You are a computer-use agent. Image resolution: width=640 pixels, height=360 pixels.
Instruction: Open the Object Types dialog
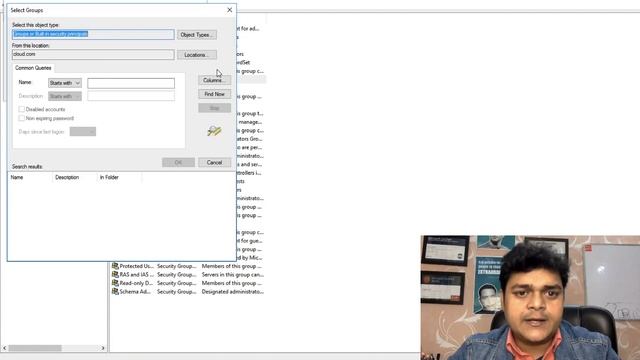[197, 35]
